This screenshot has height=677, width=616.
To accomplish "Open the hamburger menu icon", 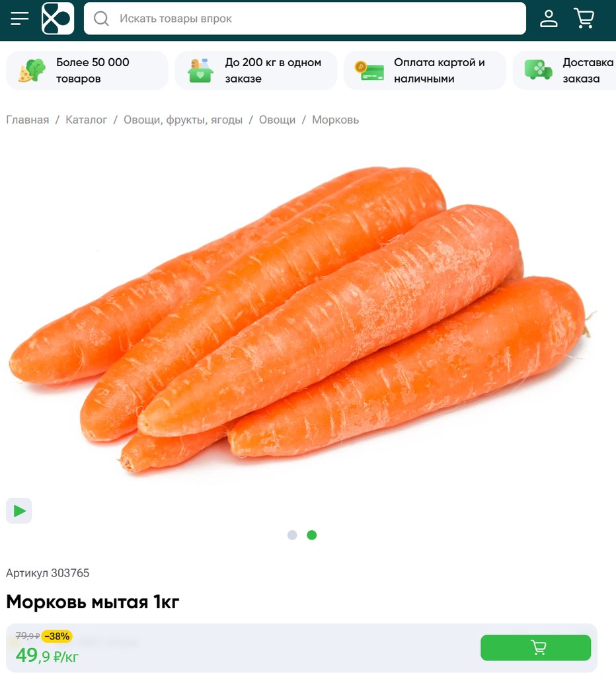I will (x=19, y=19).
